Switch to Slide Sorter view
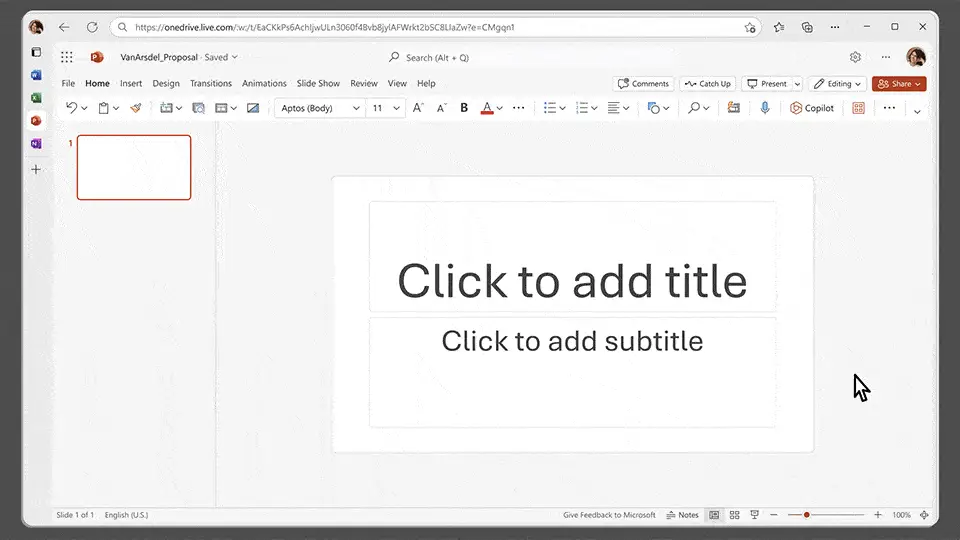The image size is (960, 540). pos(735,515)
